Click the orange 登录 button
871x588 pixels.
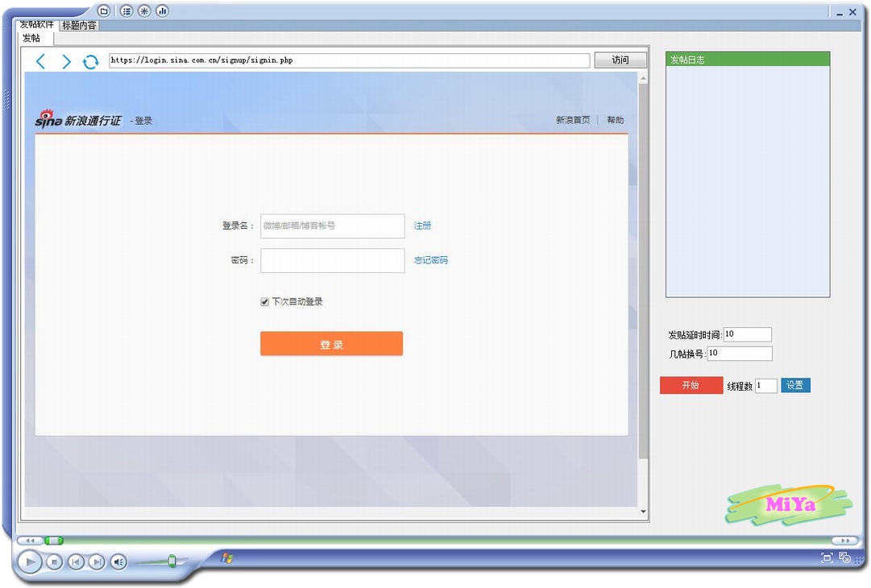pyautogui.click(x=332, y=344)
